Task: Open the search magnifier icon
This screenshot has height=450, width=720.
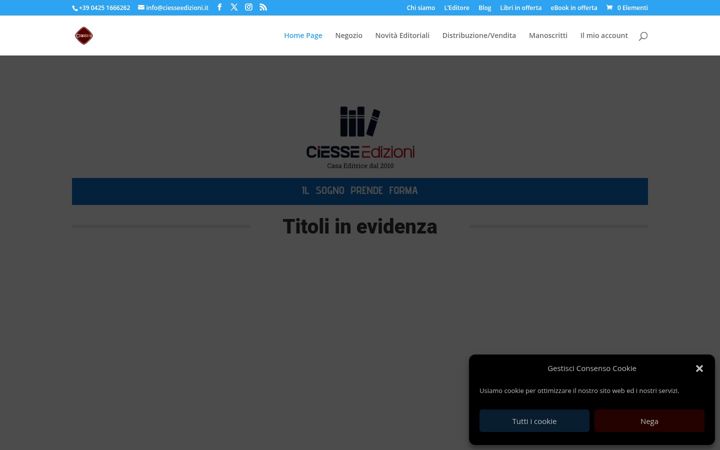Action: point(643,36)
